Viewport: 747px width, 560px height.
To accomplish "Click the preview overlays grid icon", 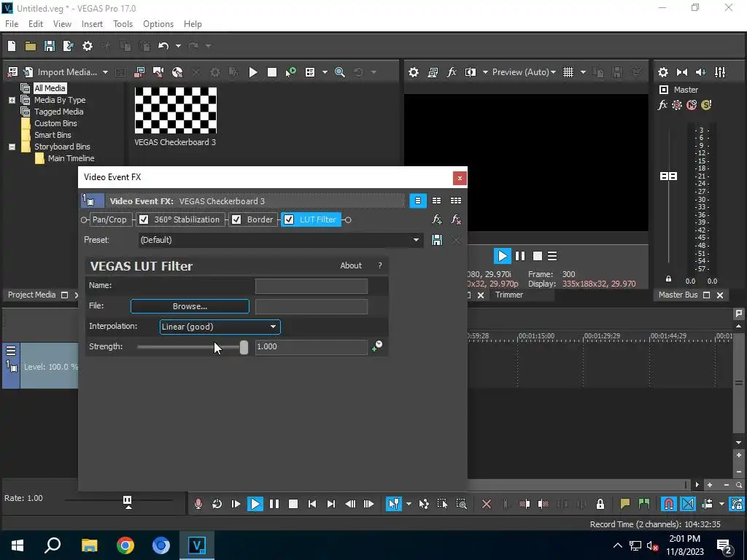I will [x=568, y=72].
